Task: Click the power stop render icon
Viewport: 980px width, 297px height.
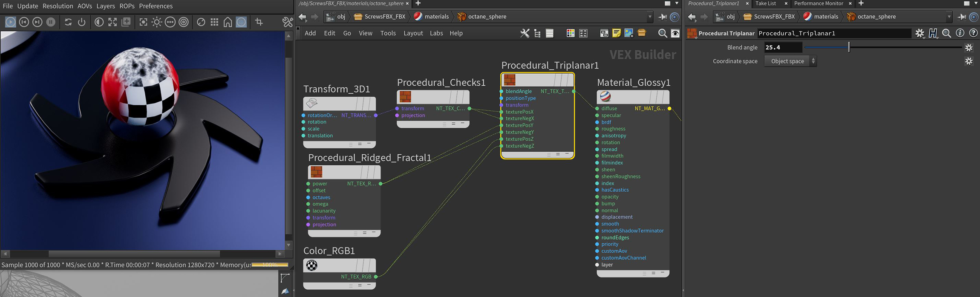Action: point(81,22)
